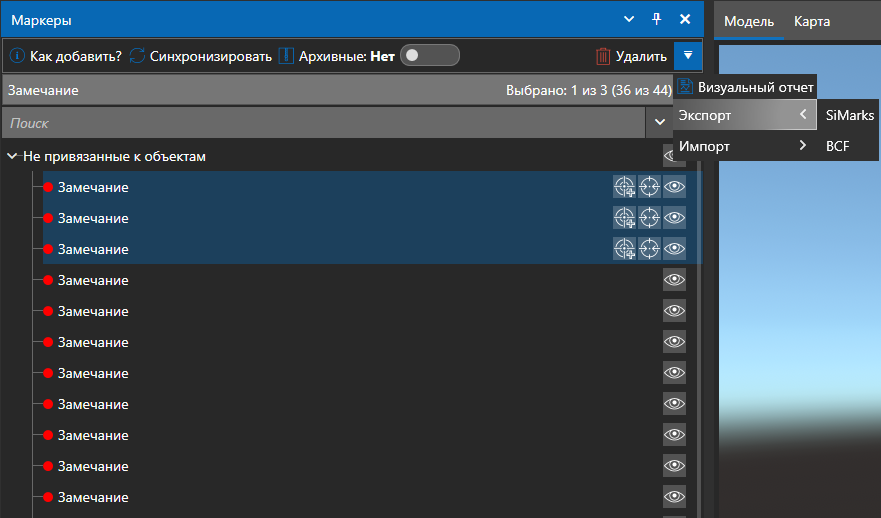Click the blue triangle dropdown button
This screenshot has height=518, width=881.
pos(688,56)
